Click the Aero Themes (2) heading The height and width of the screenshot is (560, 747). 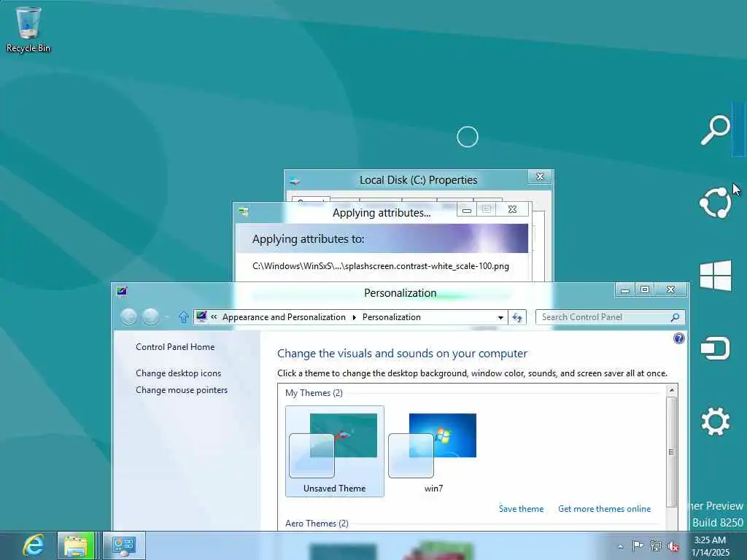click(317, 524)
